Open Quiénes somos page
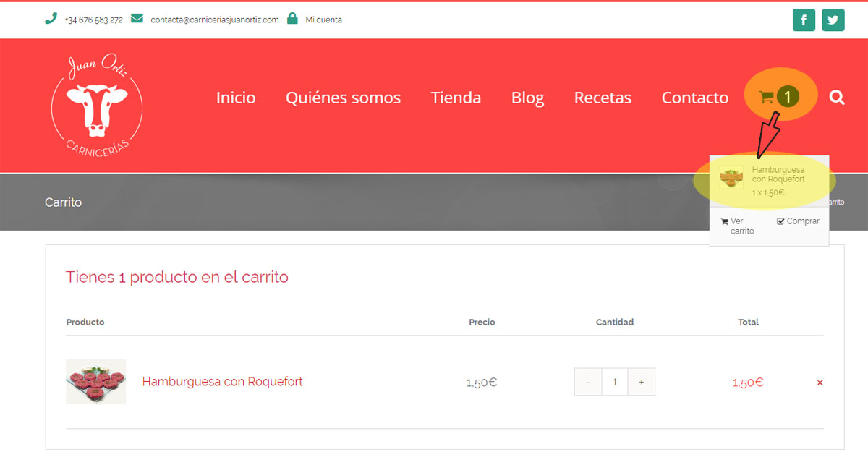 pyautogui.click(x=343, y=98)
